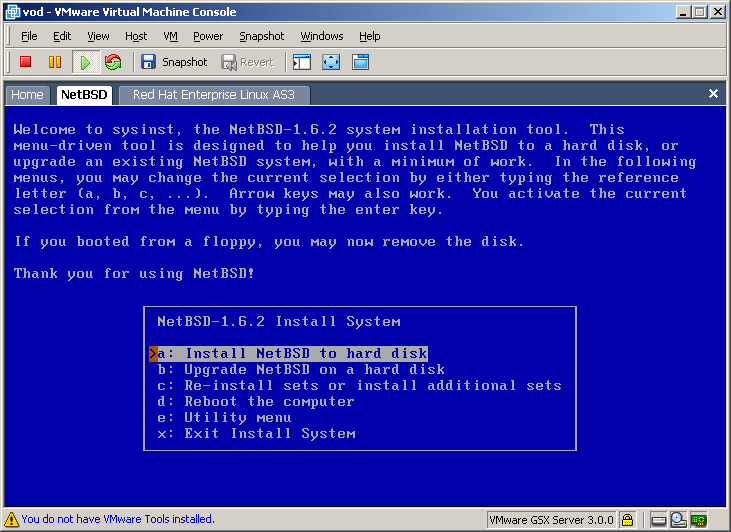Click the hard disk status icon

point(658,519)
